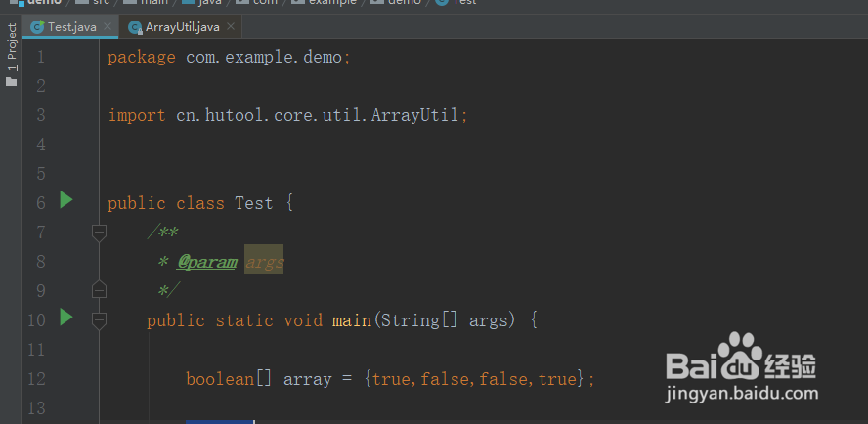
Task: Click line number 12 in gutter
Action: [x=37, y=378]
